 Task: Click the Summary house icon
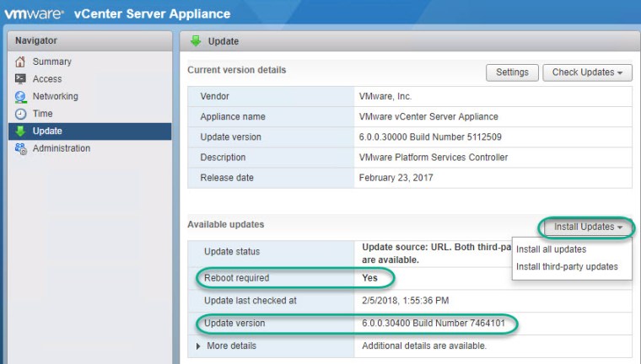20,62
